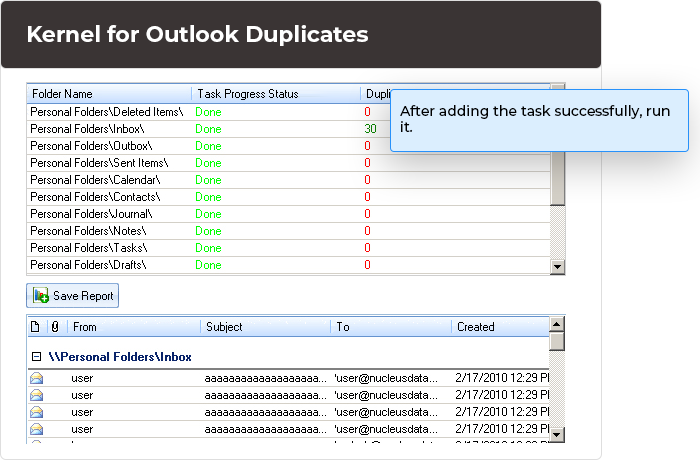Viewport: 700px width, 460px height.
Task: Click the \\Personal Folders\Inbox group label
Action: [x=120, y=357]
